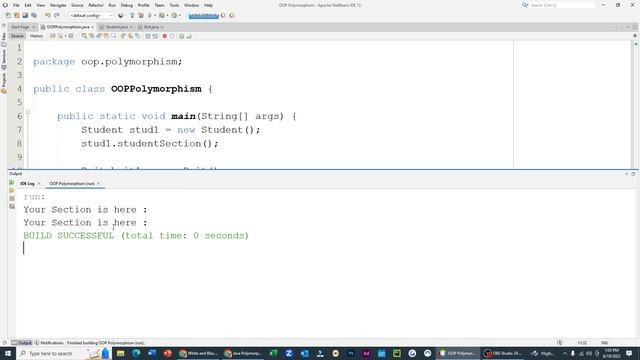Switch editor to History view
Image resolution: width=640 pixels, height=360 pixels.
36,36
